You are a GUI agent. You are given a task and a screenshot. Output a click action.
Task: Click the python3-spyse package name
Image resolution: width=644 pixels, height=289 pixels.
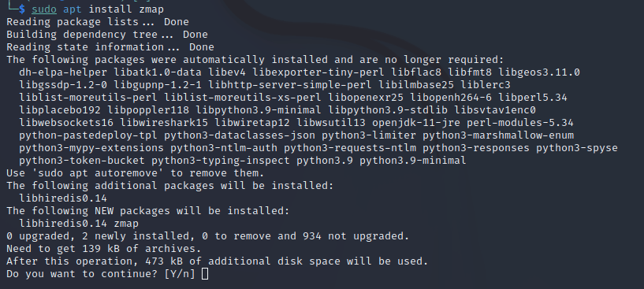[577, 148]
